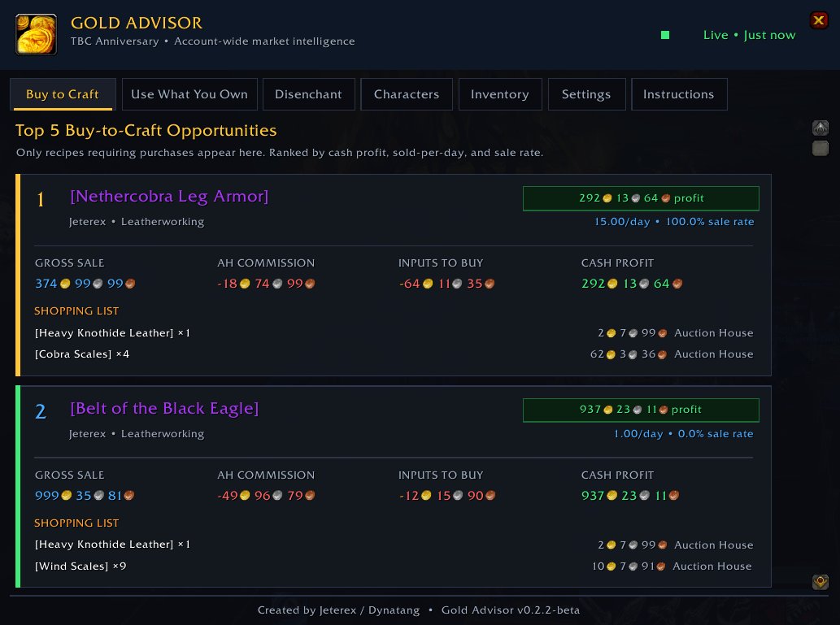840x625 pixels.
Task: View the Instructions tab
Action: [679, 94]
